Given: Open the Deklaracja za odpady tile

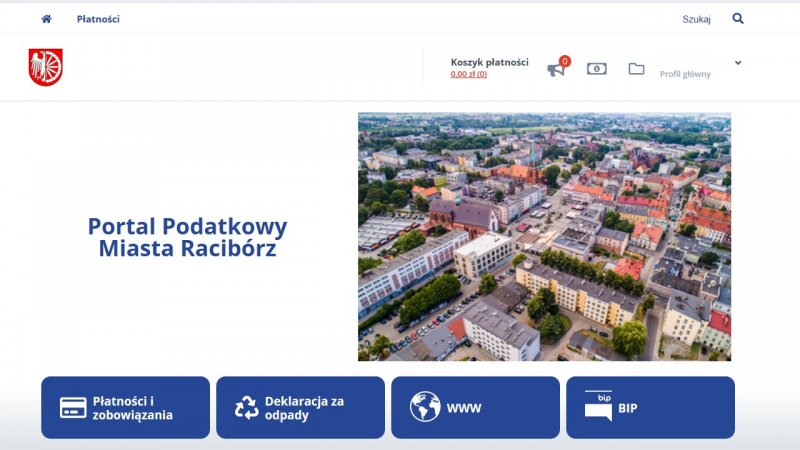Looking at the screenshot, I should tap(301, 408).
